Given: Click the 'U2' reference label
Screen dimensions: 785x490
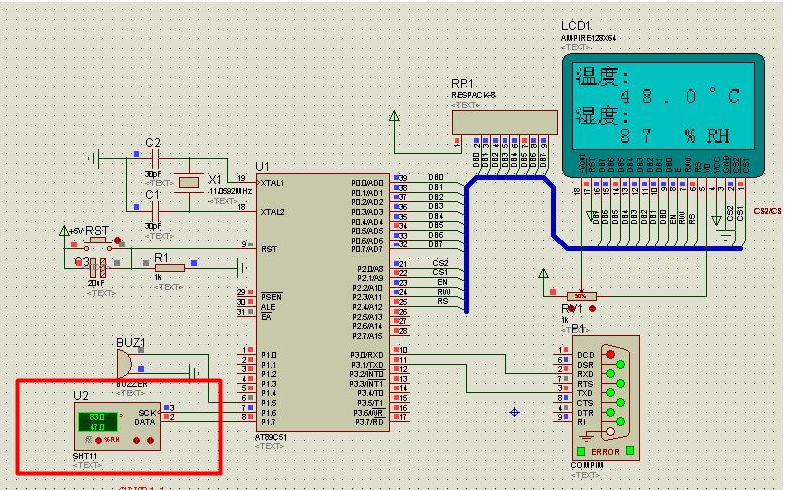Looking at the screenshot, I should pos(81,396).
